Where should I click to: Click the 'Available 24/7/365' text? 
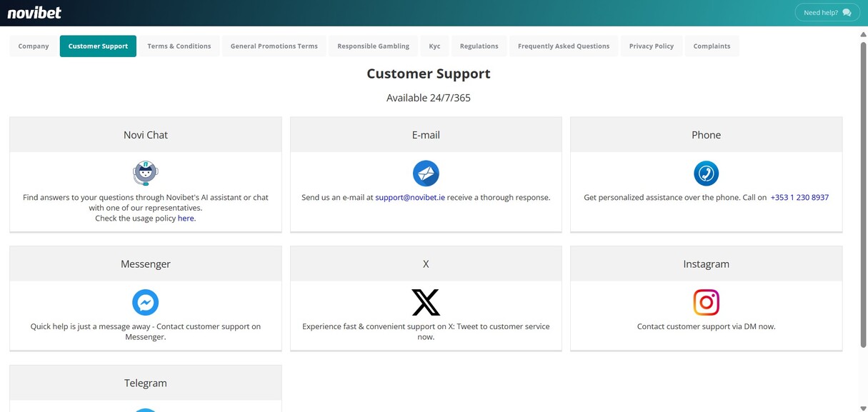pos(429,98)
